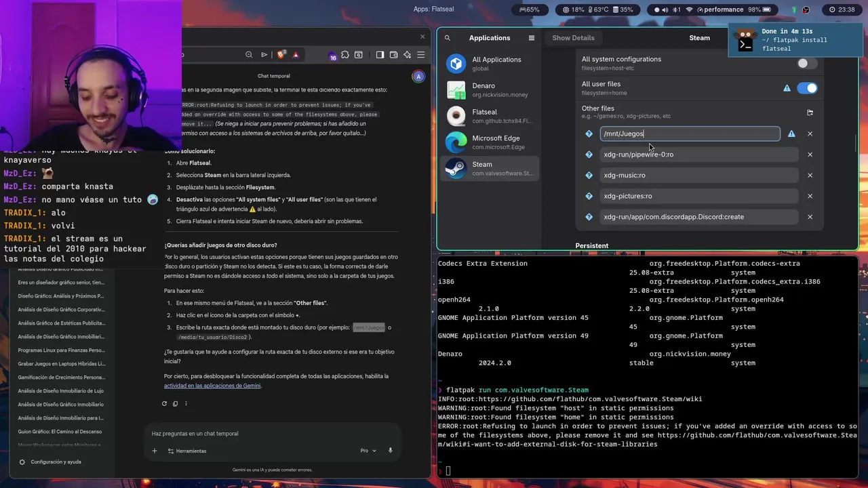
Task: Click the Bluetooth icon in top bar
Action: 677,9
